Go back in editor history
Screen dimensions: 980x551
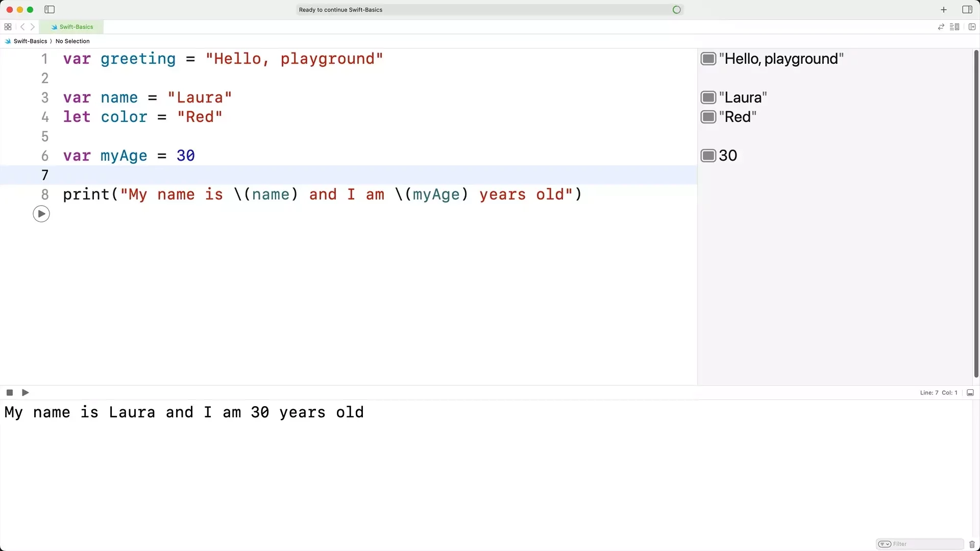pos(22,27)
